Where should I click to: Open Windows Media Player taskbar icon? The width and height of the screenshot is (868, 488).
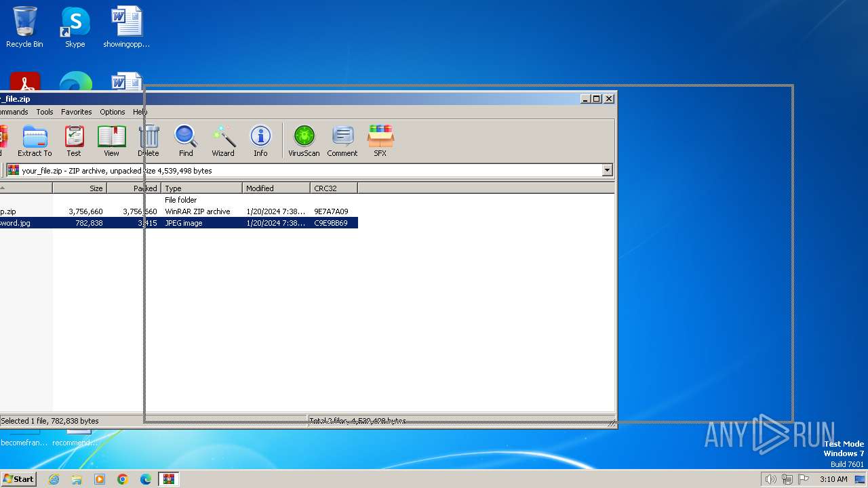[x=100, y=479]
